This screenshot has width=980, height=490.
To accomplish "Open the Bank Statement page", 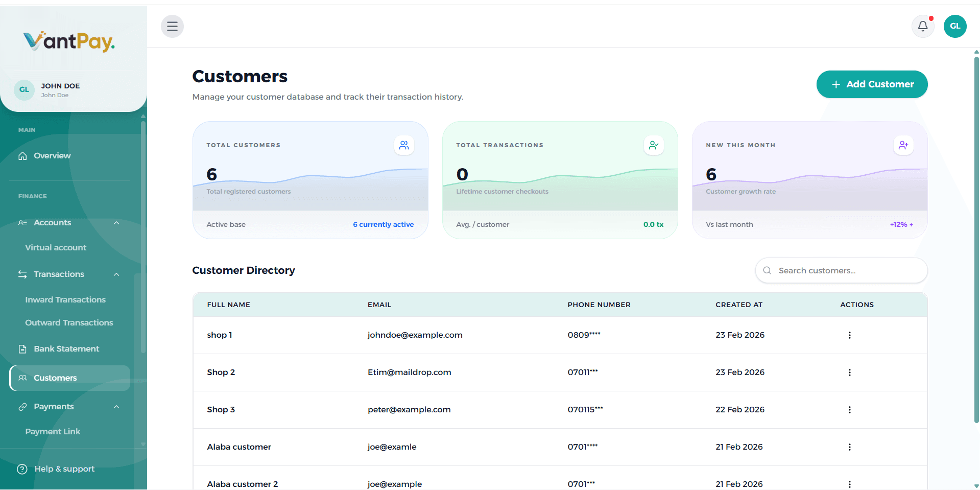I will point(66,348).
